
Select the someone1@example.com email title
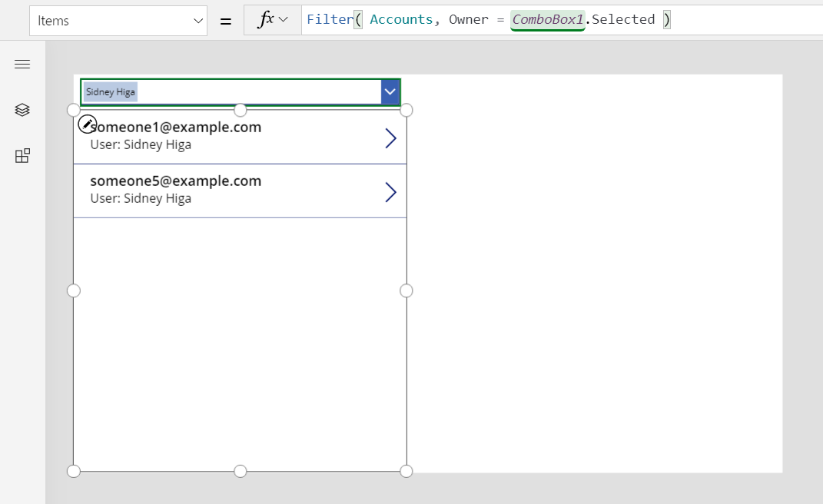176,127
